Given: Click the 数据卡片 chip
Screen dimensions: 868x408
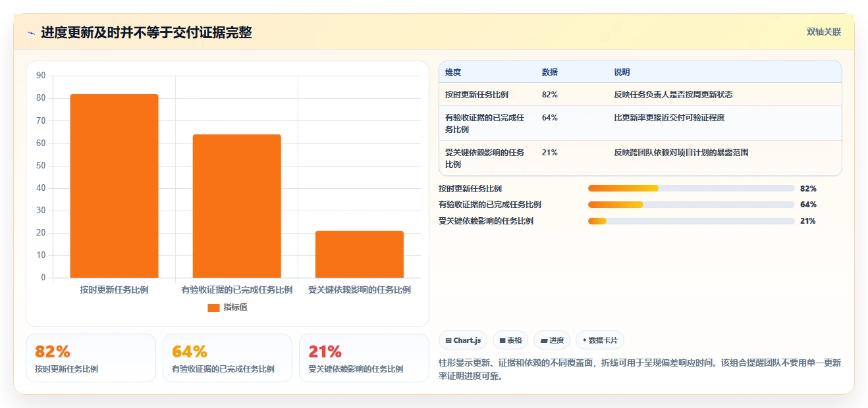Looking at the screenshot, I should [599, 340].
